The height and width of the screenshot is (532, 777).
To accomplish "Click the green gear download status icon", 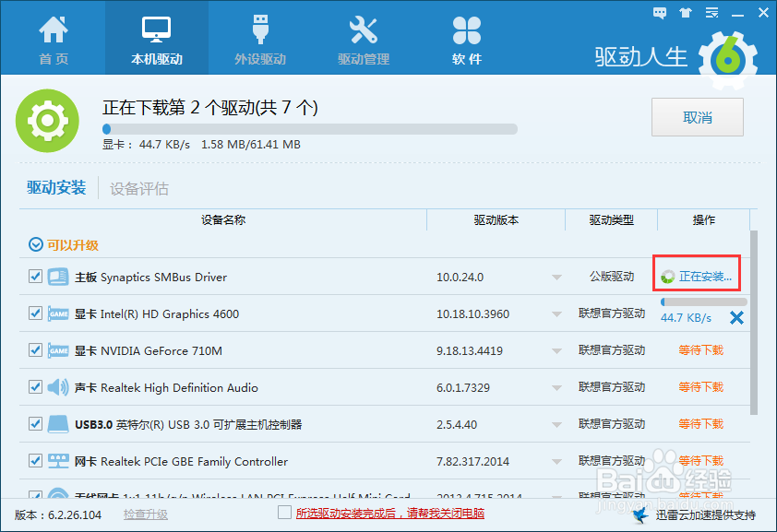I will (x=47, y=120).
